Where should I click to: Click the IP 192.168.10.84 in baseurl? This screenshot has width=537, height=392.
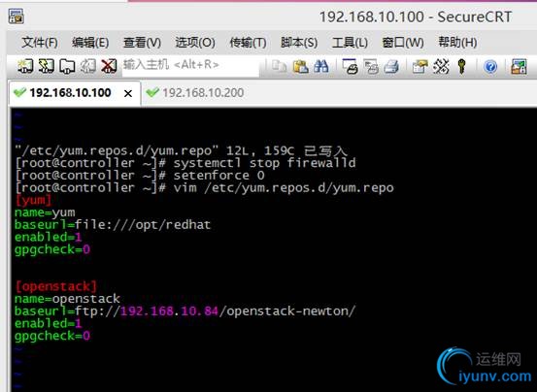point(169,310)
